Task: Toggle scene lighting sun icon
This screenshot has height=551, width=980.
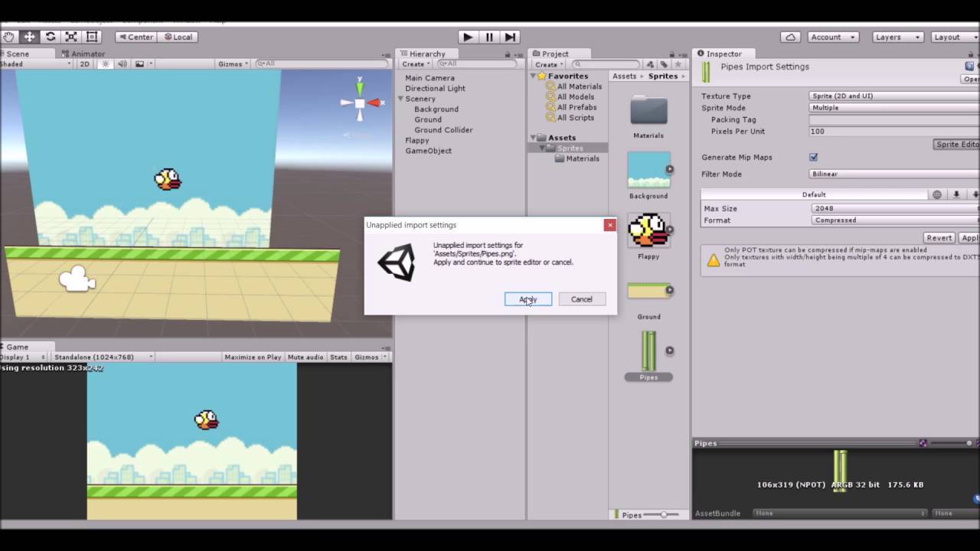Action: pos(106,64)
